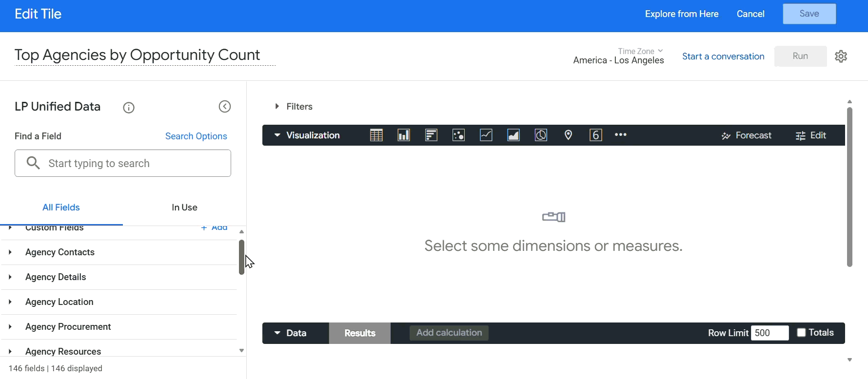
Task: Select the table visualization icon
Action: 376,135
